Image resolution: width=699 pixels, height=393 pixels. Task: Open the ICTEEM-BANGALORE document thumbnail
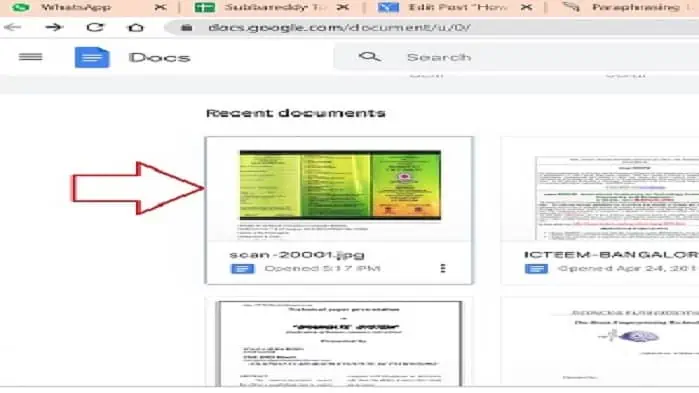point(600,189)
